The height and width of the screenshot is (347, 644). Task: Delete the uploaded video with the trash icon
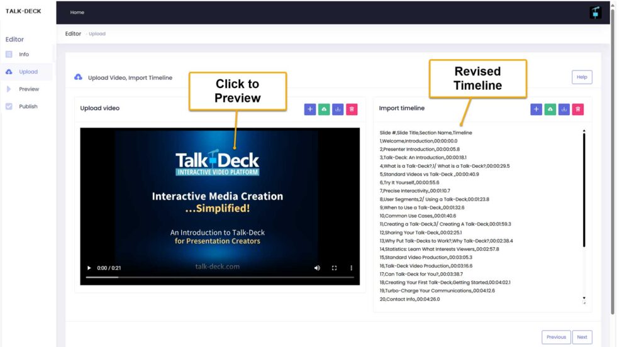pos(352,109)
